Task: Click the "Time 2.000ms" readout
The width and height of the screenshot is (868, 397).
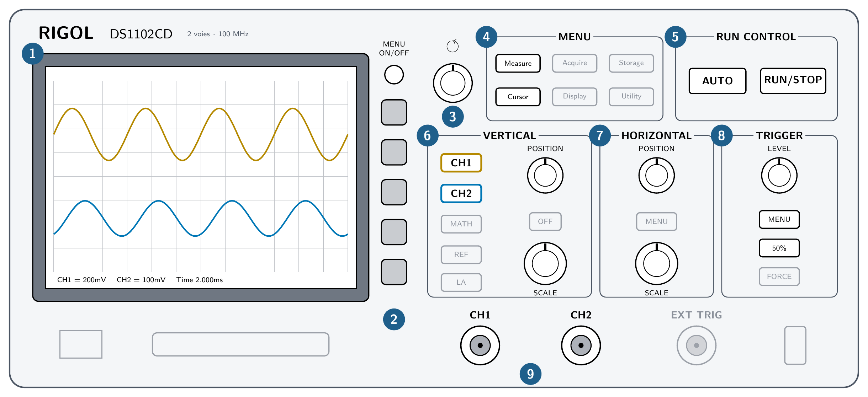Action: (200, 280)
